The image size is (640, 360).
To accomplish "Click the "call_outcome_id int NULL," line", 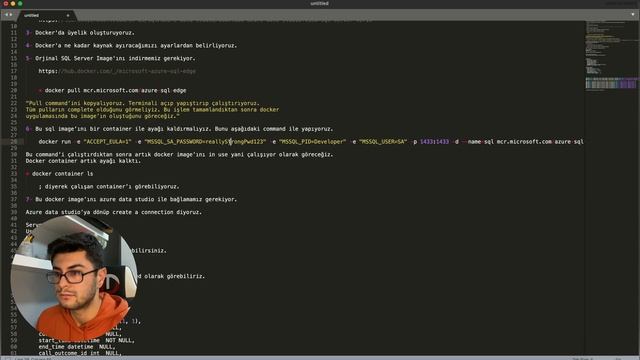I will click(80, 353).
